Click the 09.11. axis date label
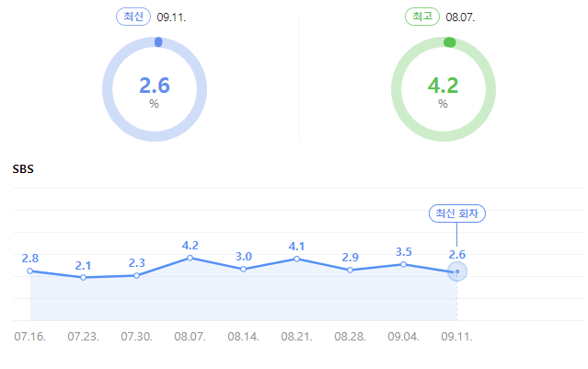Screen dimensions: 588x369 [x=456, y=337]
